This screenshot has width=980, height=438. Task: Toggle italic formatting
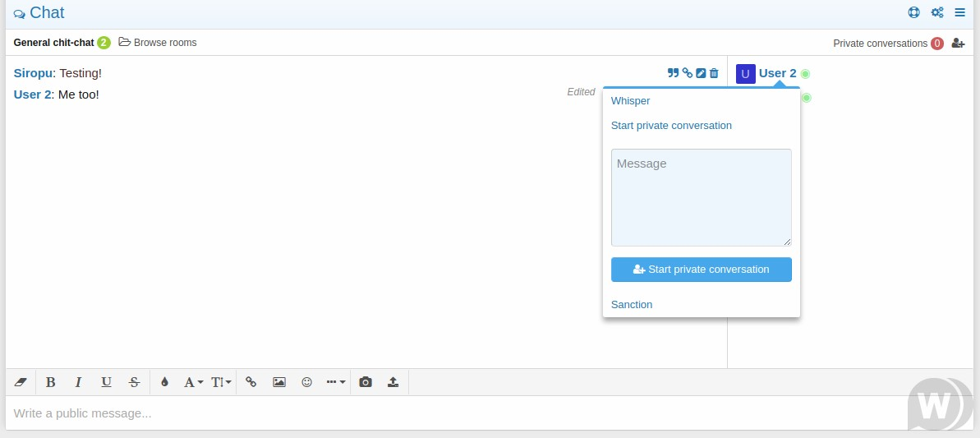pyautogui.click(x=79, y=382)
